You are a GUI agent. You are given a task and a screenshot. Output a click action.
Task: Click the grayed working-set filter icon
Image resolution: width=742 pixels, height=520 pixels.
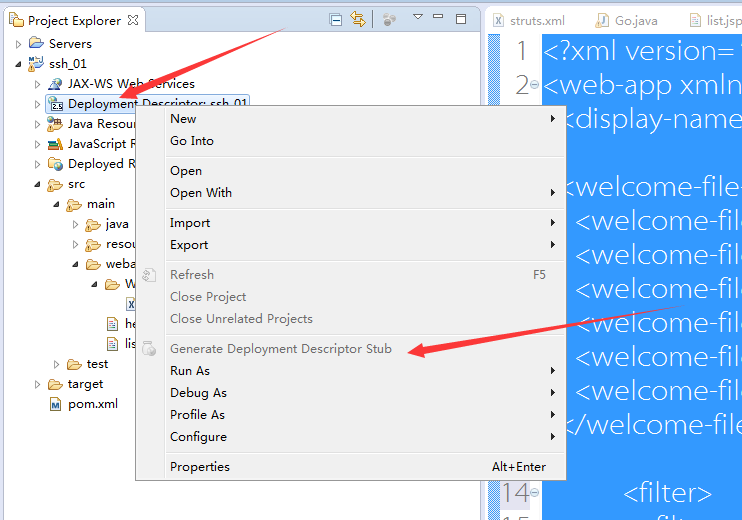[389, 20]
